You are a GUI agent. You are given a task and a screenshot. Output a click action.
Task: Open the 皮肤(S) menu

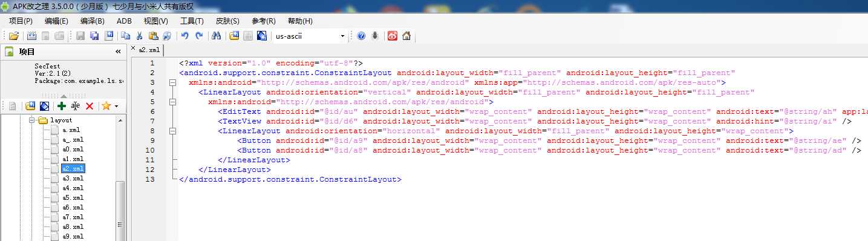[227, 21]
